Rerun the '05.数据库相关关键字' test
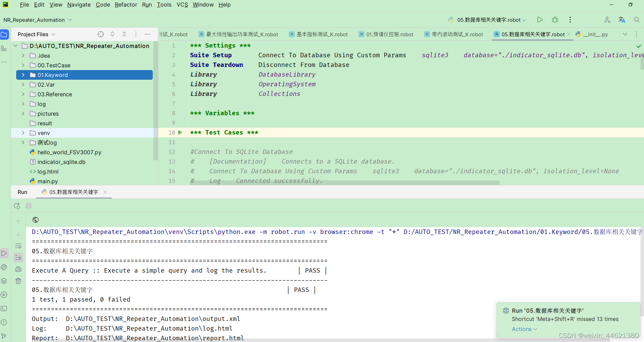644x342 pixels. [x=17, y=206]
